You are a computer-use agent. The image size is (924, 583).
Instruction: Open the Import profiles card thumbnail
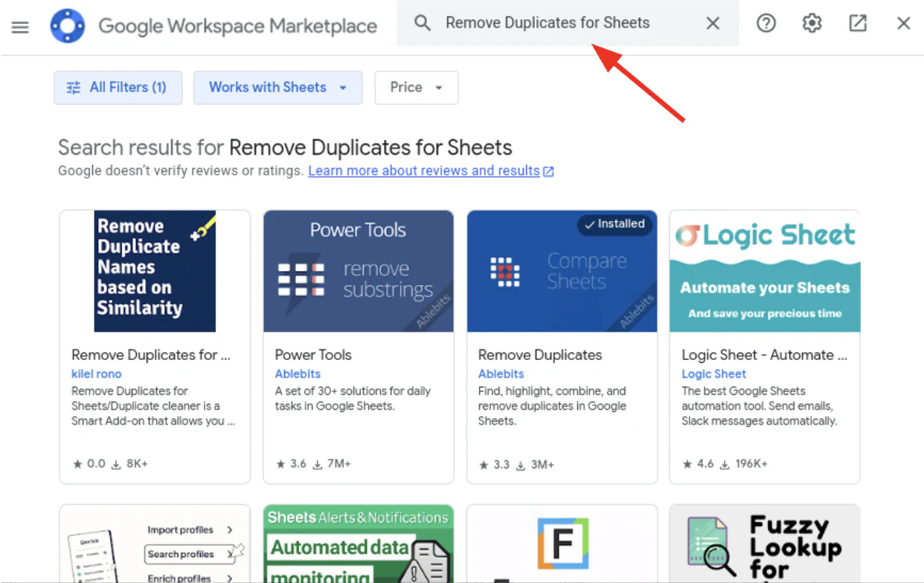tap(155, 544)
